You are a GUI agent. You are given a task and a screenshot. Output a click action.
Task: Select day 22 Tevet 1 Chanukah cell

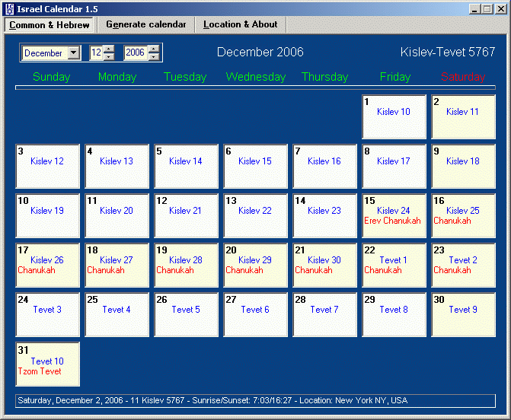click(x=394, y=266)
